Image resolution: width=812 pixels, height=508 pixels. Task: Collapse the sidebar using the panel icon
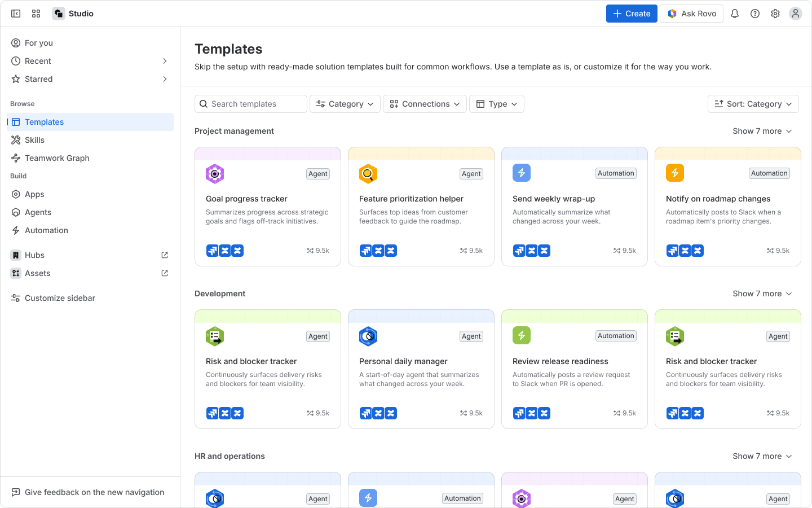16,14
